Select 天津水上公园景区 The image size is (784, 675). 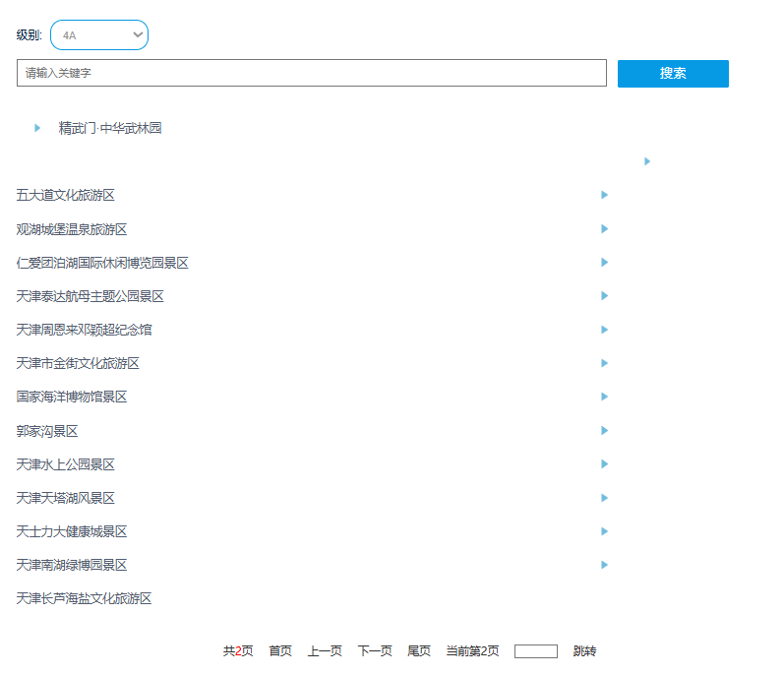click(x=66, y=465)
